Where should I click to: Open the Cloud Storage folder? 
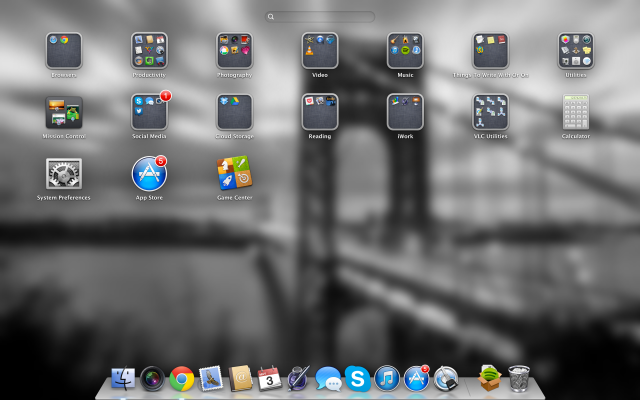tap(234, 112)
